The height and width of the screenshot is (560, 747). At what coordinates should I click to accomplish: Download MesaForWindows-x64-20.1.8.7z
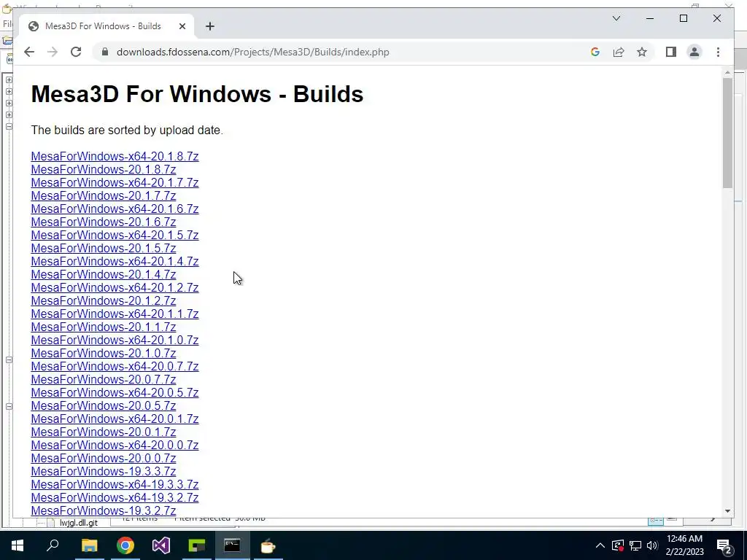(115, 156)
